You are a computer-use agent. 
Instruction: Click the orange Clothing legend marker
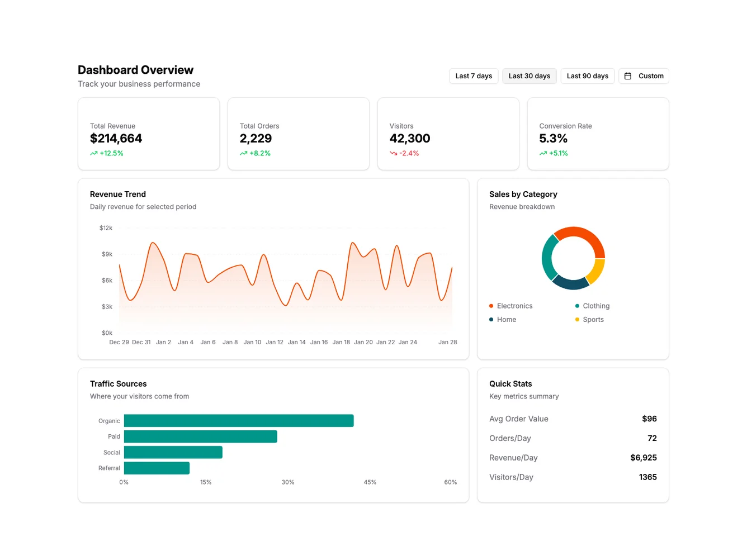[x=576, y=306]
